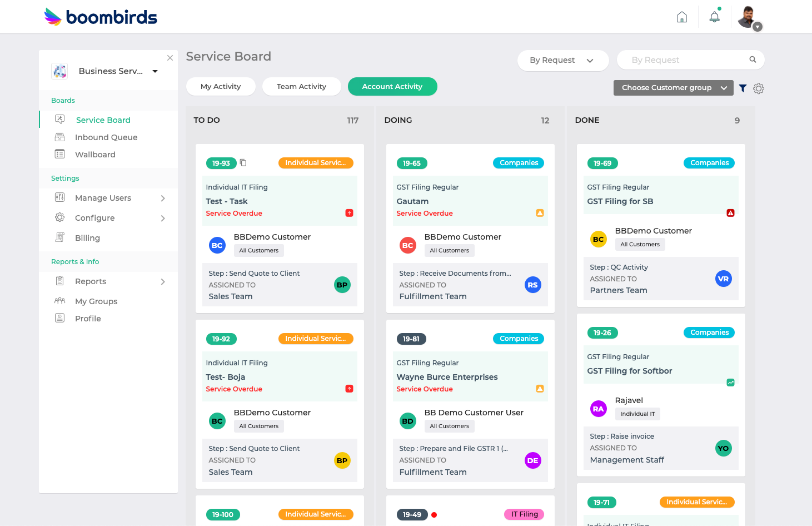Open the Service Board sidebar icon
The height and width of the screenshot is (526, 812).
(x=60, y=119)
